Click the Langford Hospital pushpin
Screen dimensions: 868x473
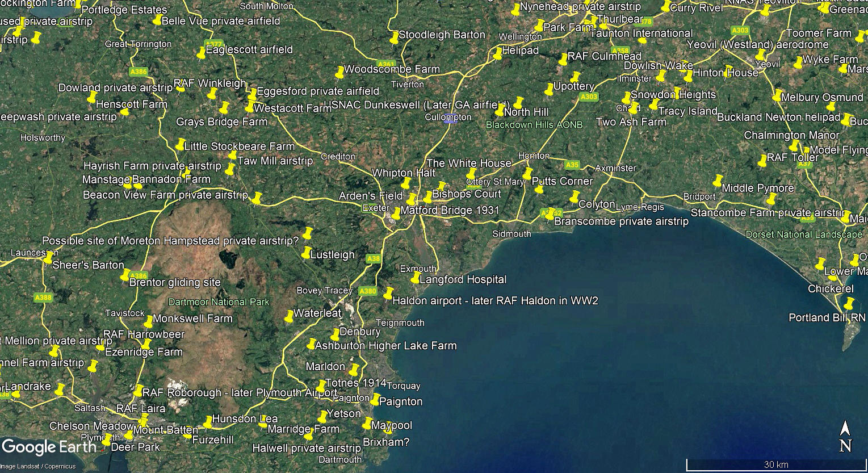point(416,278)
